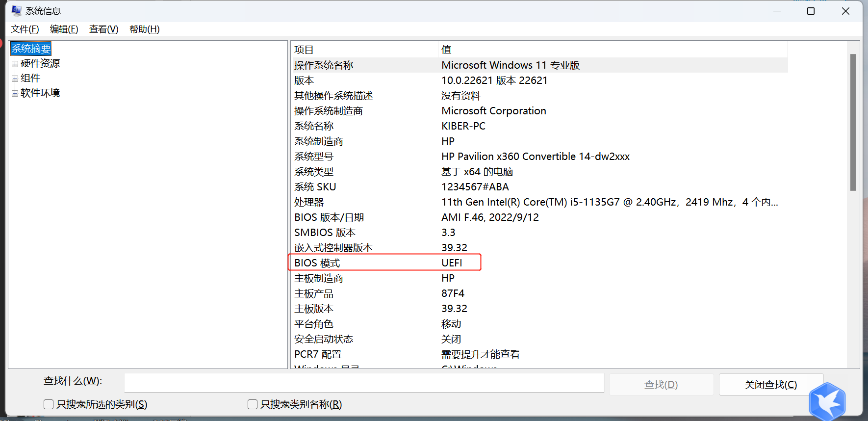Open the 文件(F) menu
Viewport: 868px width, 421px height.
click(25, 29)
